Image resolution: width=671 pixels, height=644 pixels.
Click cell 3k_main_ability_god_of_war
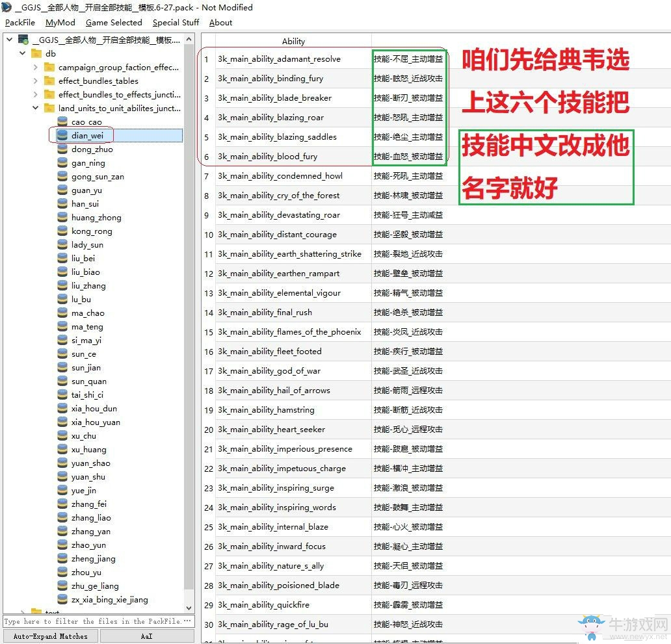tap(294, 371)
